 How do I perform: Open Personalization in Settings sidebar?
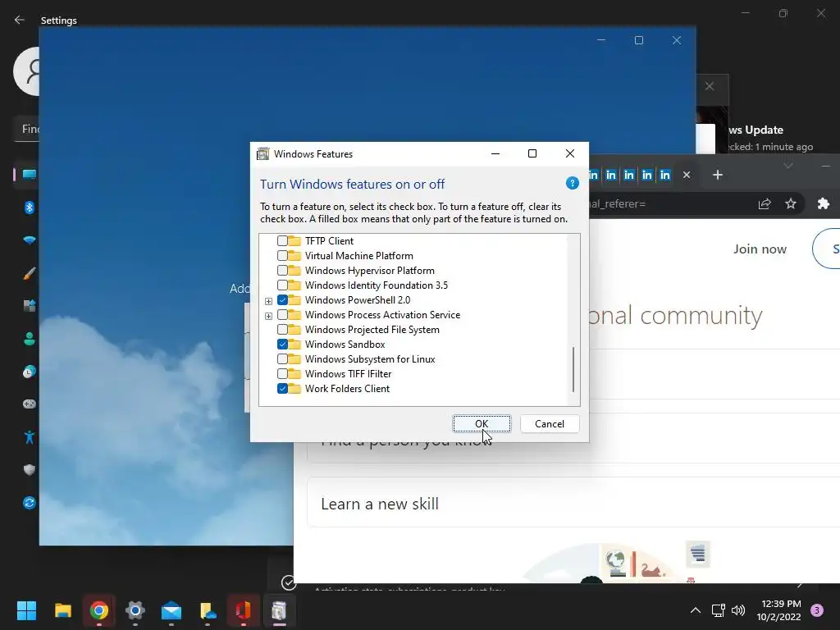click(29, 273)
